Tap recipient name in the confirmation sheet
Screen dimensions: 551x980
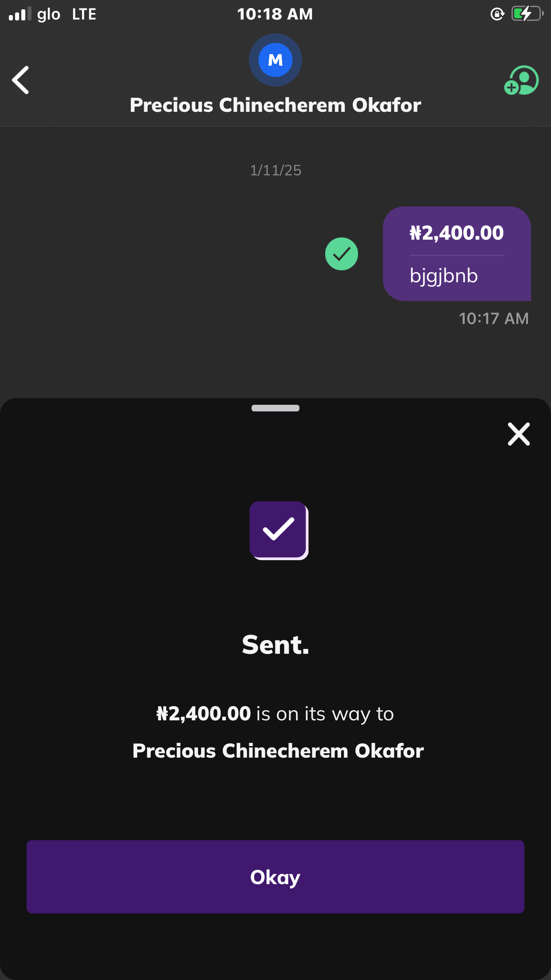[x=278, y=751]
